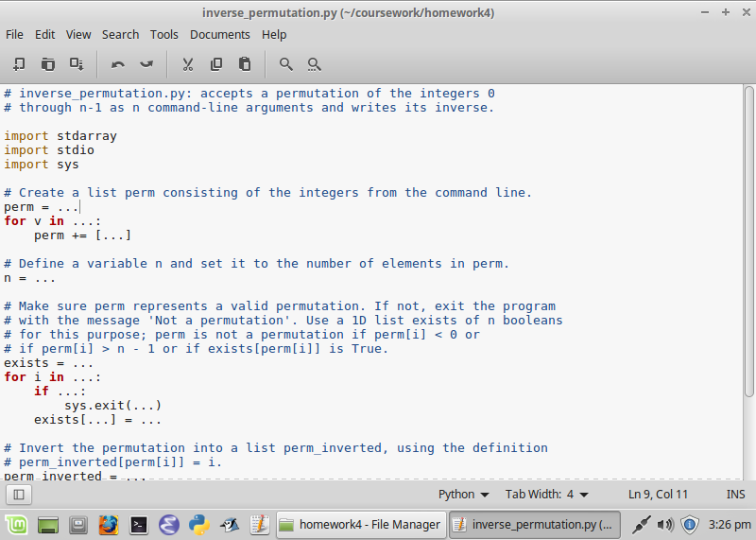Viewport: 756px width, 540px height.
Task: Launch the text editor from taskbar launcher
Action: click(259, 525)
